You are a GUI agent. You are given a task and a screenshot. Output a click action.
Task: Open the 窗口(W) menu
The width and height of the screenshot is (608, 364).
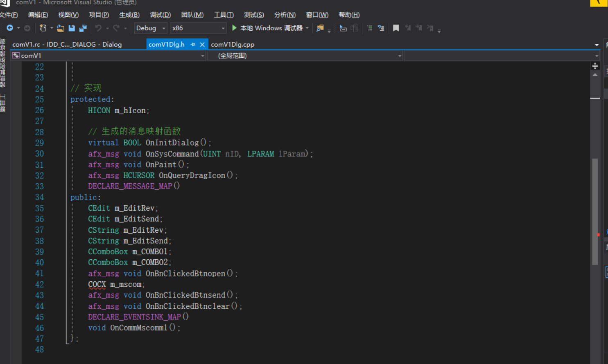pyautogui.click(x=317, y=15)
